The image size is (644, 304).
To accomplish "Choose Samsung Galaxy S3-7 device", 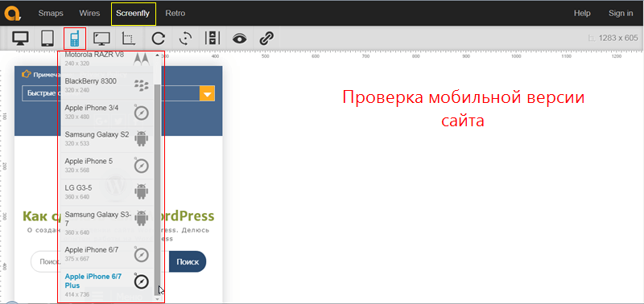I will [107, 224].
